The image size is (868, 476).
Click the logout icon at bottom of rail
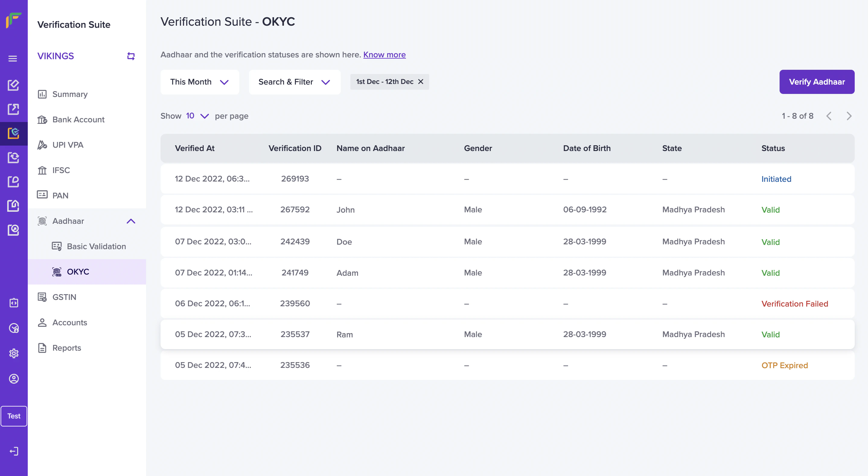coord(14,451)
